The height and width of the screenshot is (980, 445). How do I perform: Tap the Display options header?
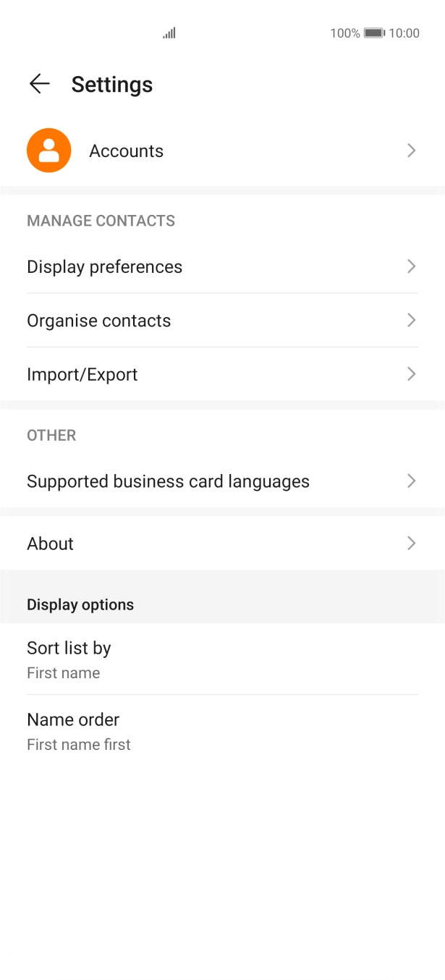80,604
